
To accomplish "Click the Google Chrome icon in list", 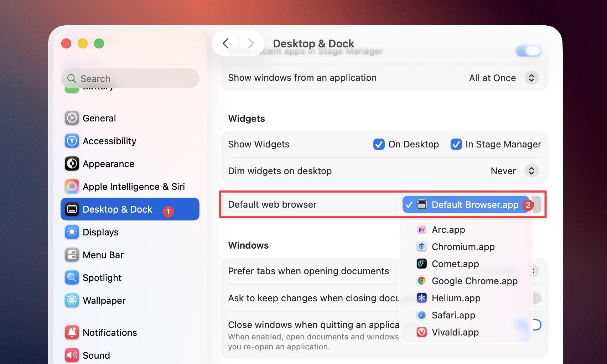I will click(x=422, y=281).
